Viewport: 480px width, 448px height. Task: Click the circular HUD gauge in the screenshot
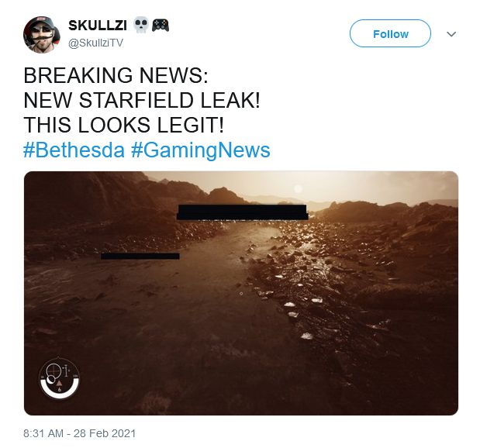pos(60,378)
